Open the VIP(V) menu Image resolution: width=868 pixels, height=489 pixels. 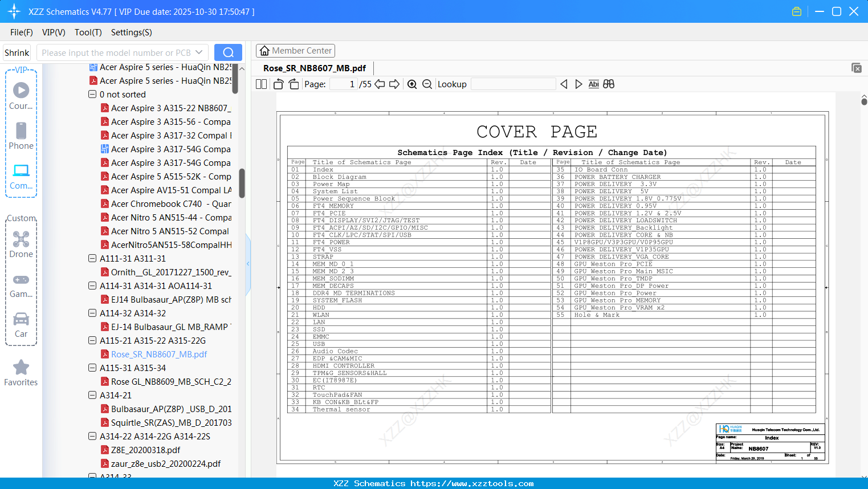pyautogui.click(x=54, y=32)
